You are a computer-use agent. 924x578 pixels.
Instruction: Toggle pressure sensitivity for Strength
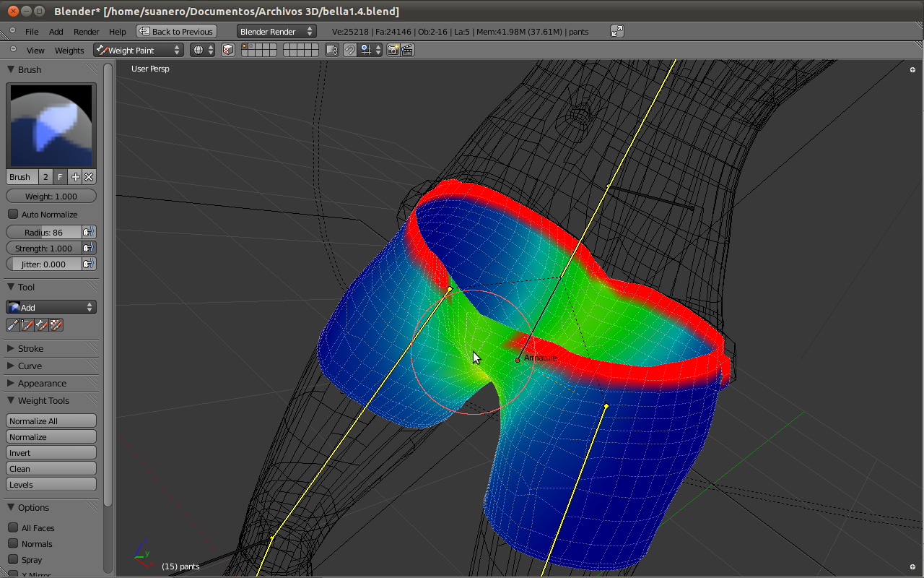(88, 248)
